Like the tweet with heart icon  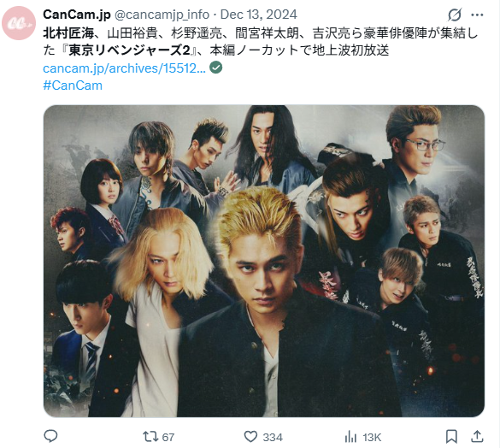pos(250,437)
